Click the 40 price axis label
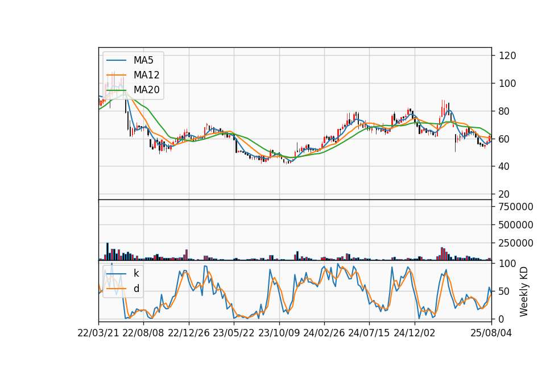Screen dimensions: 546x392 504,166
